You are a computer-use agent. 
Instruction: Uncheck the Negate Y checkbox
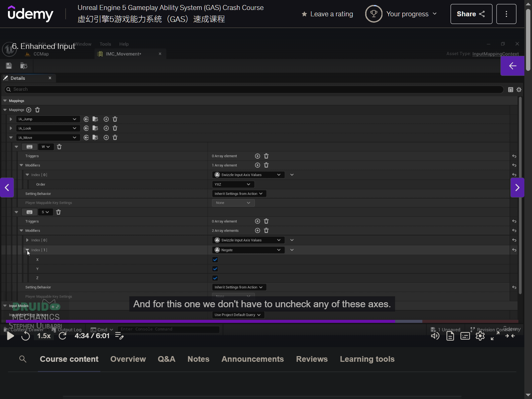(215, 269)
